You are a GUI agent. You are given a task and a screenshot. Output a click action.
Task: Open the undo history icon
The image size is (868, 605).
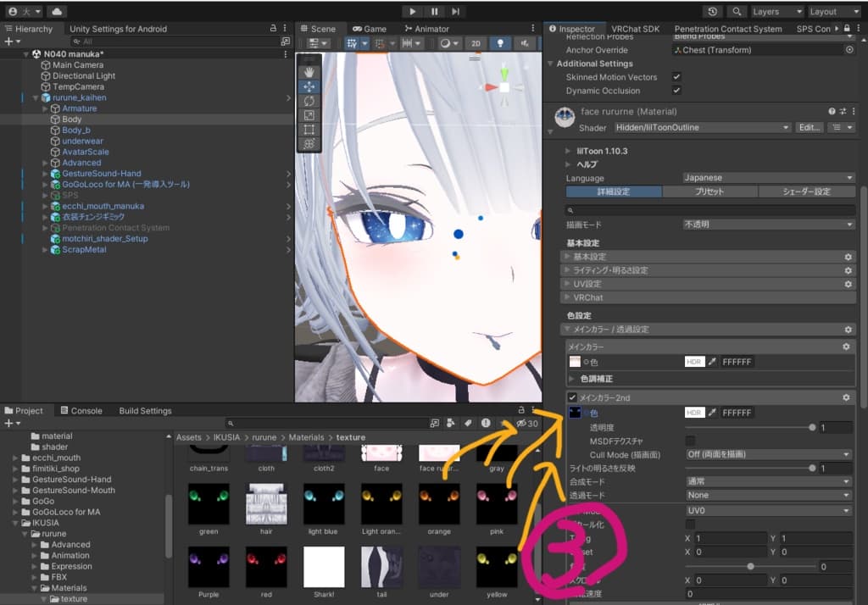[x=712, y=11]
